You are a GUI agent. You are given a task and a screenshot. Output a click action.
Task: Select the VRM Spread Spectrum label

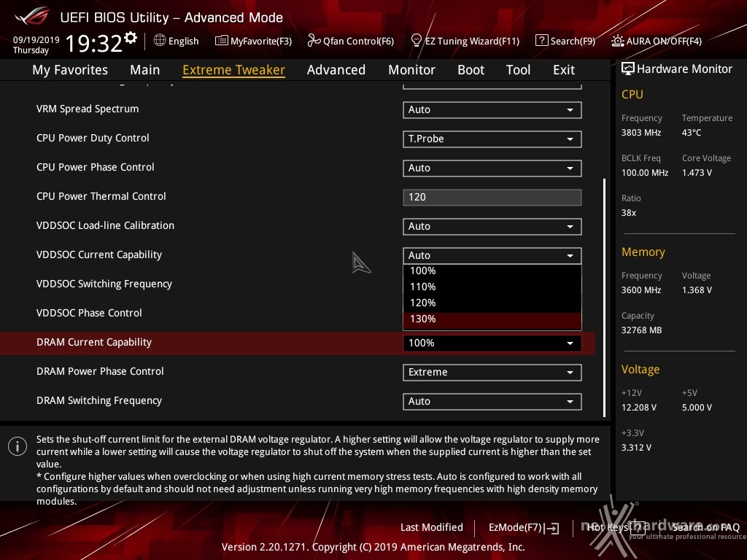click(88, 109)
